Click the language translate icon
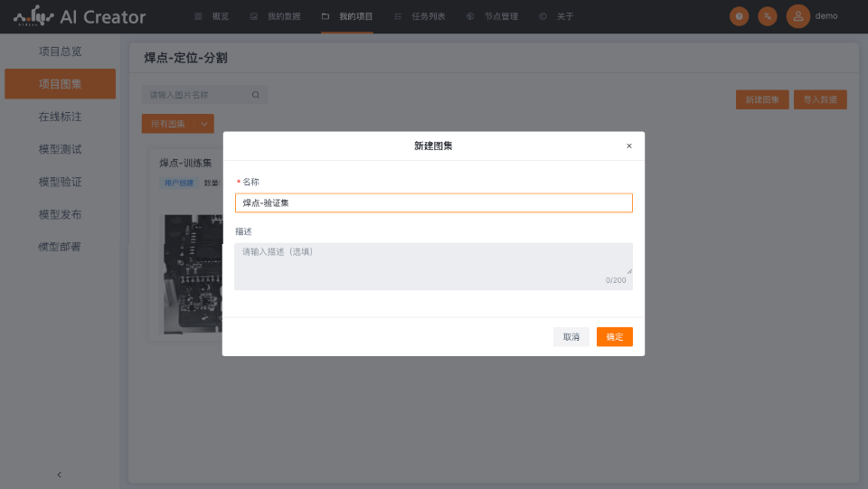Screen dimensions: 868x489 click(767, 16)
